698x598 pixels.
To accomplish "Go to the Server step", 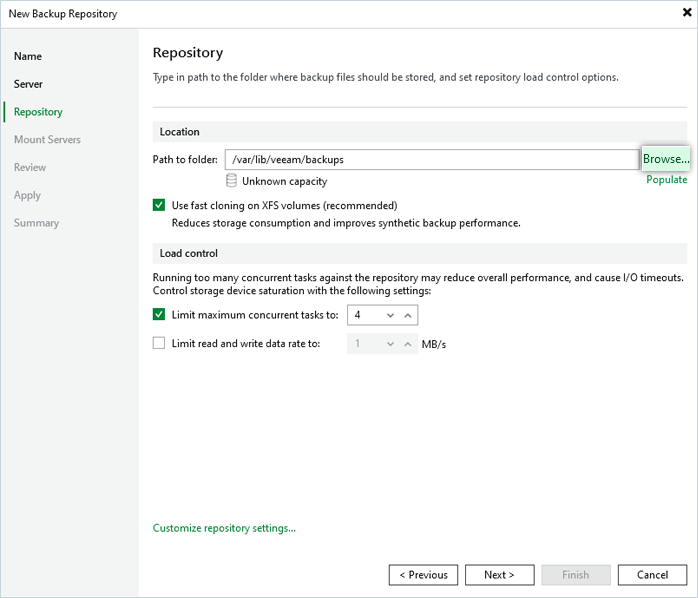I will (28, 84).
